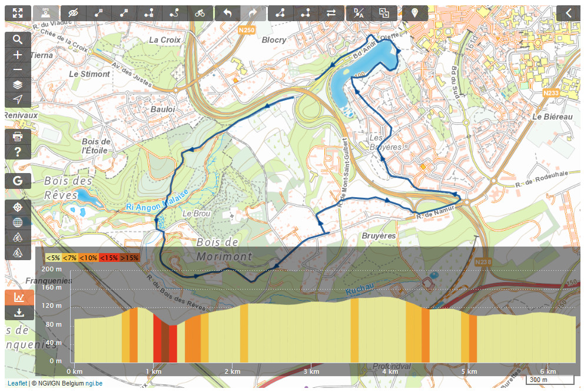Click the N250 road label on map
The width and height of the screenshot is (584, 392).
(247, 30)
